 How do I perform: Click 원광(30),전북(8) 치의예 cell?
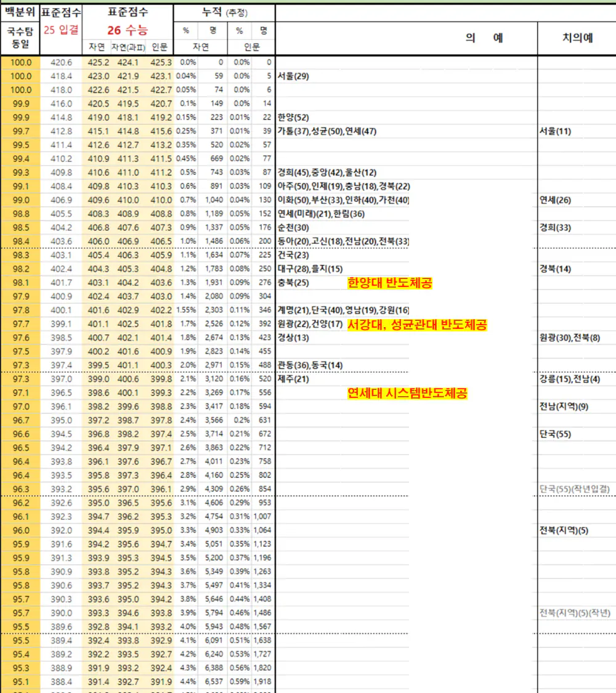point(570,338)
